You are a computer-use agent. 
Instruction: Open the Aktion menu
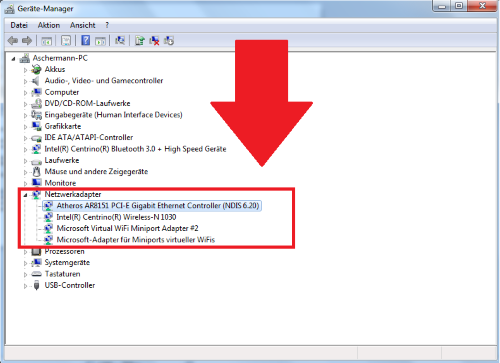pyautogui.click(x=49, y=25)
